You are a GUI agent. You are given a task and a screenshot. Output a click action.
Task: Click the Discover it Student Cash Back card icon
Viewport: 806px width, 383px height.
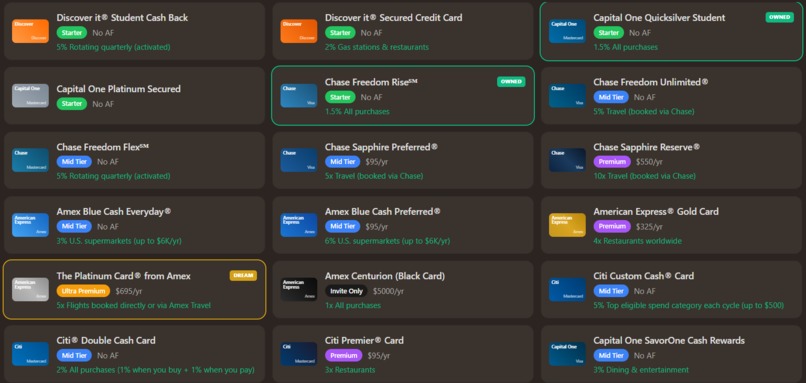pyautogui.click(x=30, y=31)
